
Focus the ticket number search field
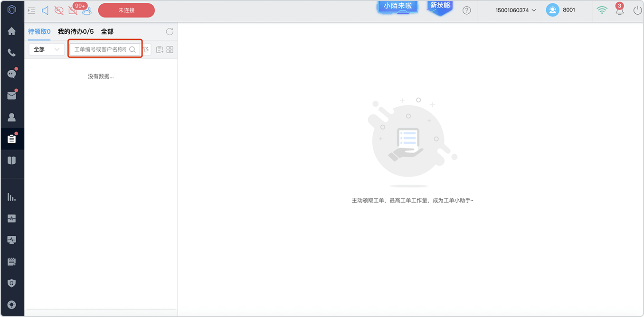coord(105,49)
